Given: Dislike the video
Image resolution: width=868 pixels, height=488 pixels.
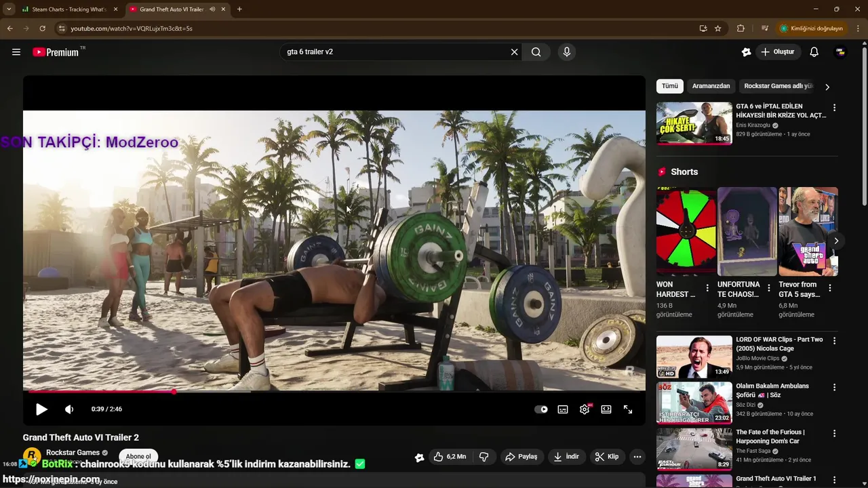Looking at the screenshot, I should pyautogui.click(x=484, y=457).
